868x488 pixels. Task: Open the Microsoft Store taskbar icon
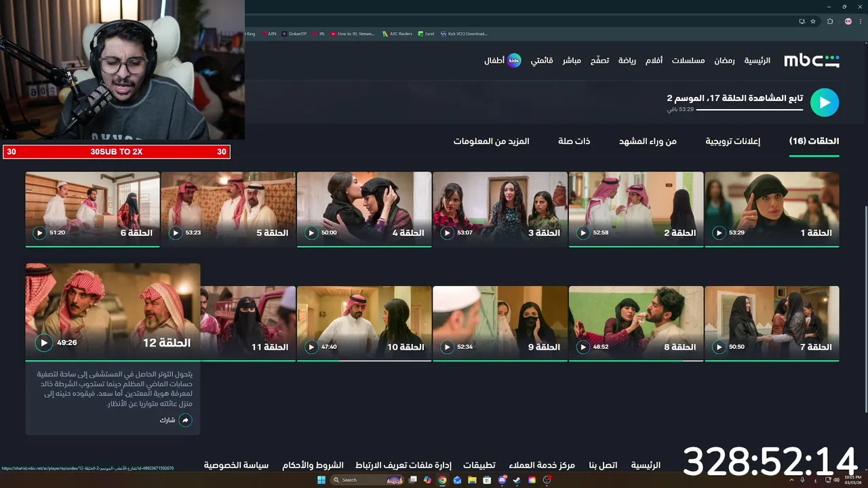(x=487, y=480)
